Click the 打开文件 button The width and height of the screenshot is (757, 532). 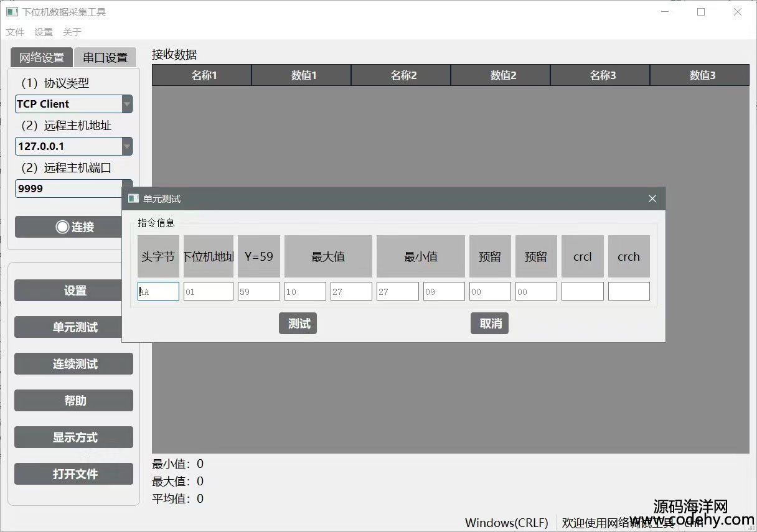pos(73,474)
